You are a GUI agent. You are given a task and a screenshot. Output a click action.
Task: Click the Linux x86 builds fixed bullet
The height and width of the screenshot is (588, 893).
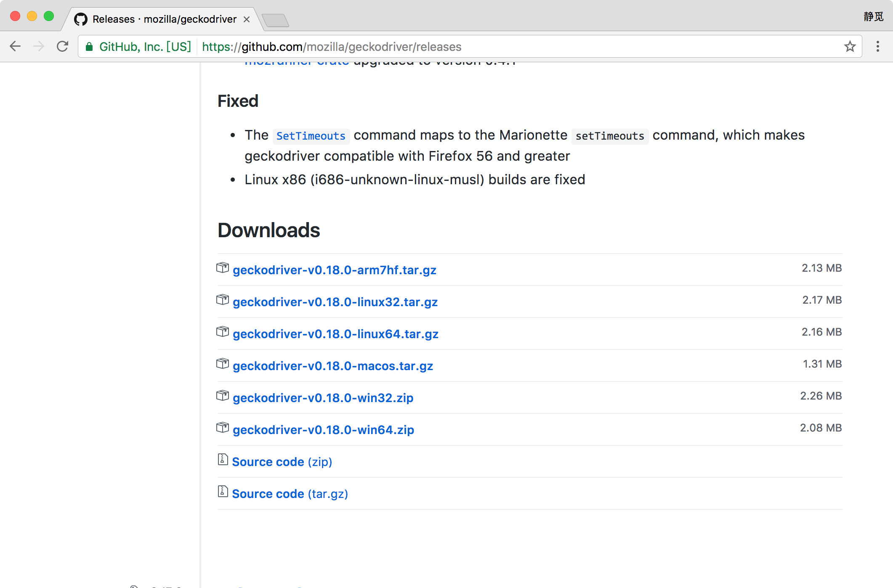coord(415,180)
